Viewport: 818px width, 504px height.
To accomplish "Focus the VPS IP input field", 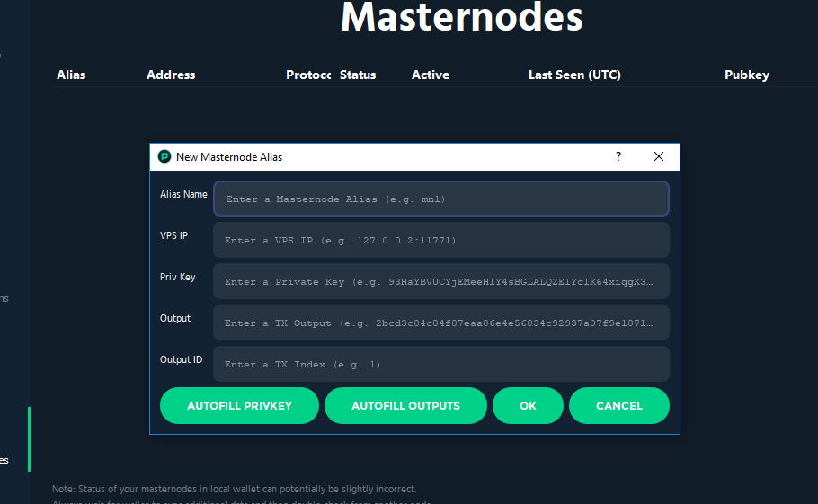I will [x=440, y=240].
